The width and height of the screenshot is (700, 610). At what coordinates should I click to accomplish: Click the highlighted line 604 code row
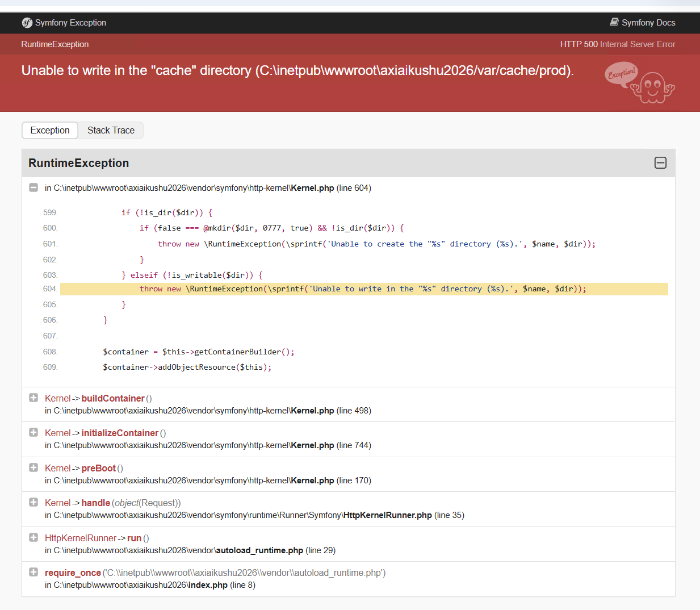pyautogui.click(x=363, y=289)
